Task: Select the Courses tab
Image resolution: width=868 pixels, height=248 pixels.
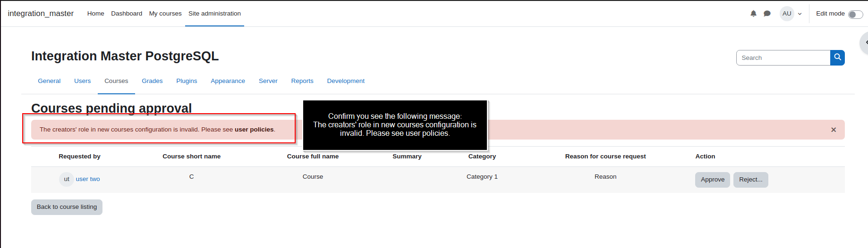Action: 116,81
